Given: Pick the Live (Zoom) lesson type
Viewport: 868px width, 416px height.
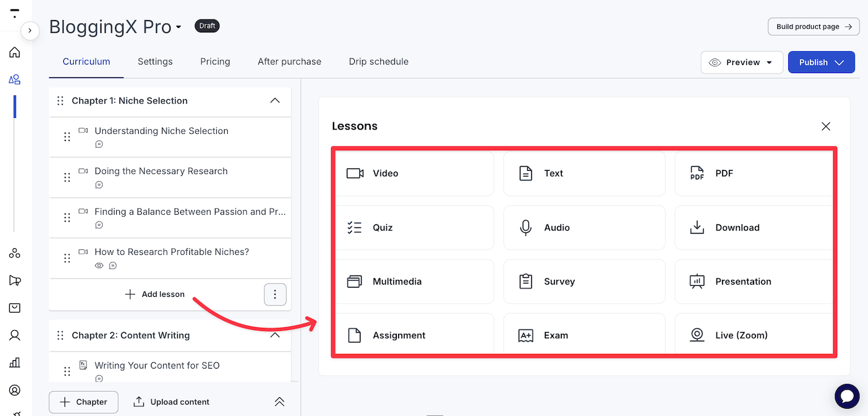Looking at the screenshot, I should 754,335.
